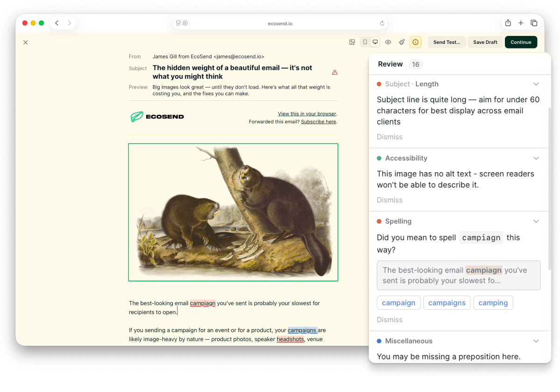This screenshot has width=560, height=392.
Task: Click the spelling context snippet box
Action: [459, 275]
